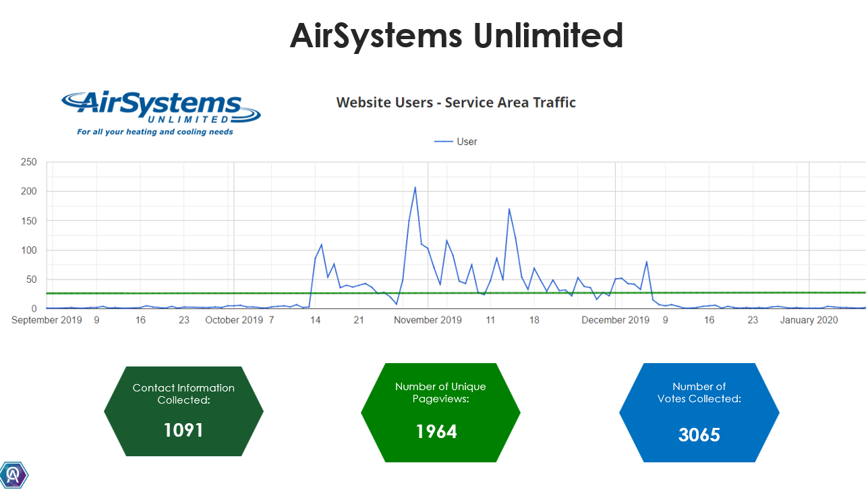Click the 250 value on the y-axis scale

click(x=28, y=162)
